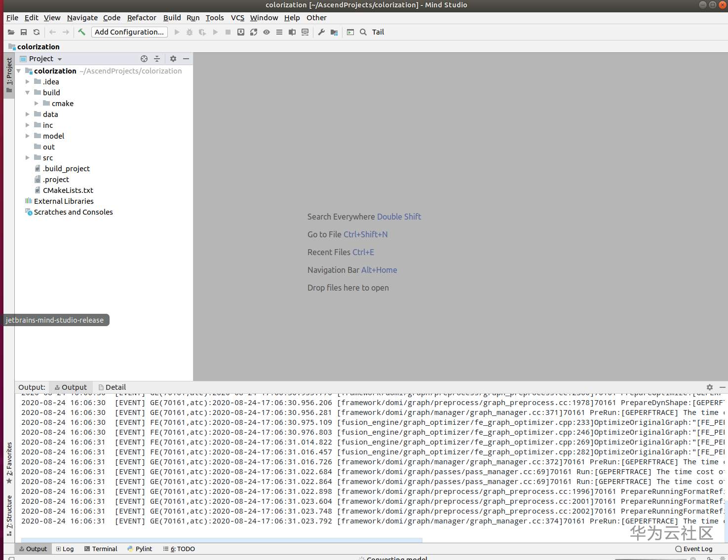Screen dimensions: 728x560
Task: Toggle the Pylint tool window button
Action: tap(140, 549)
